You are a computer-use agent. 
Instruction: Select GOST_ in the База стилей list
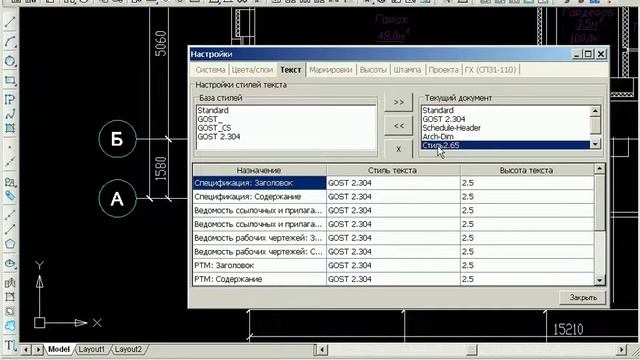[x=210, y=119]
